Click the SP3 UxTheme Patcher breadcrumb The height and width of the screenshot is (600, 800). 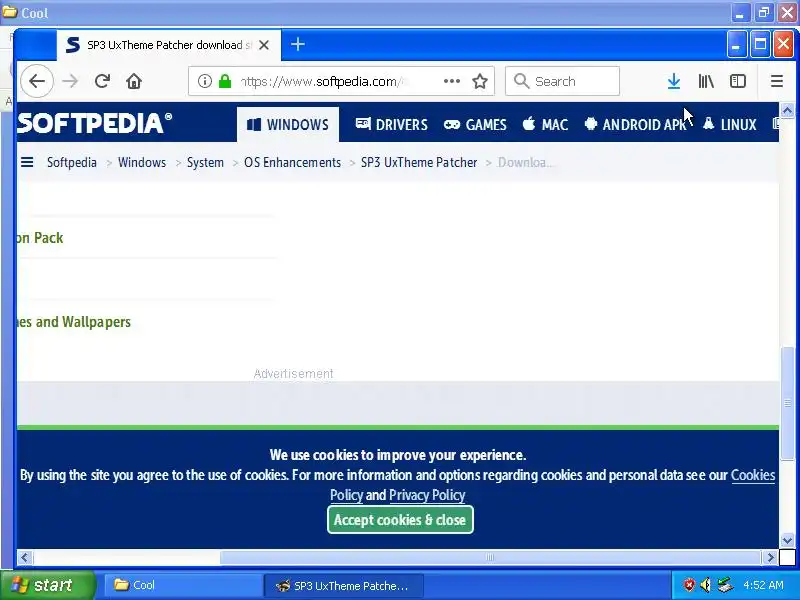click(x=419, y=162)
